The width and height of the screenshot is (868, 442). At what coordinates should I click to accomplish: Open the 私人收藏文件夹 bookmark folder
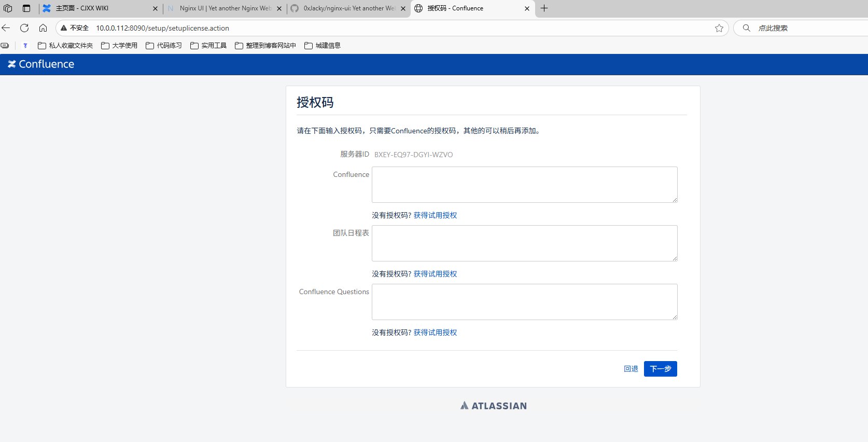[x=65, y=46]
